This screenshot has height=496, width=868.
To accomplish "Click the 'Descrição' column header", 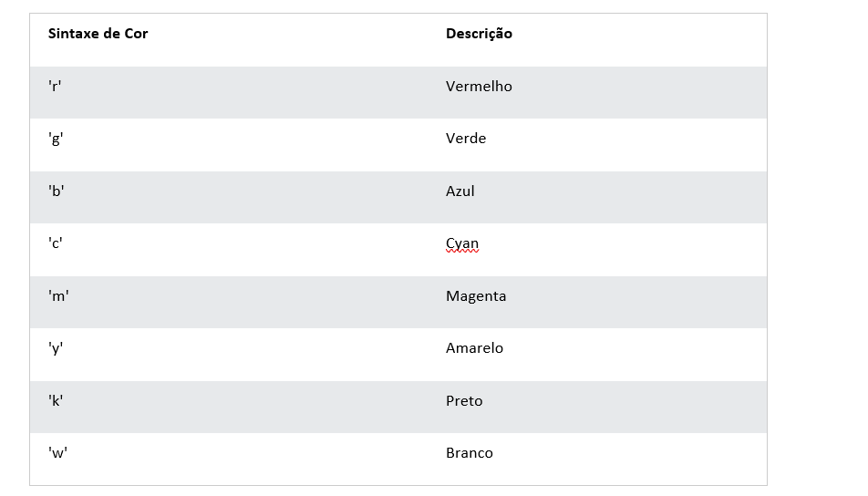I will 479,34.
